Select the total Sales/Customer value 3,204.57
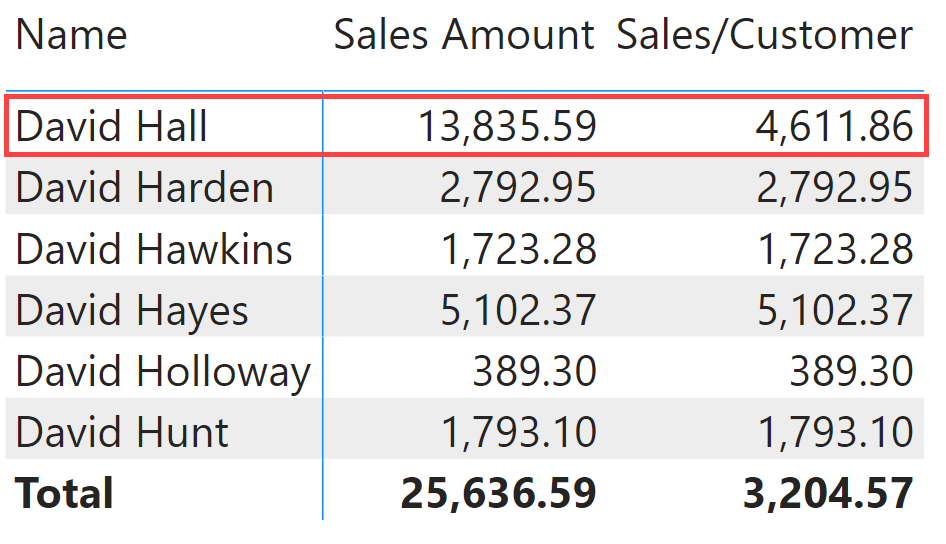This screenshot has height=544, width=946. coord(828,494)
